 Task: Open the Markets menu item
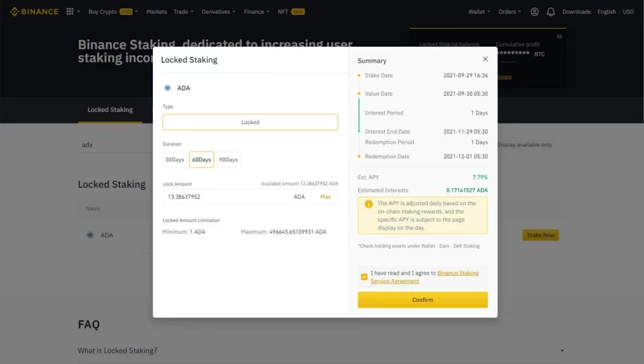pyautogui.click(x=157, y=11)
